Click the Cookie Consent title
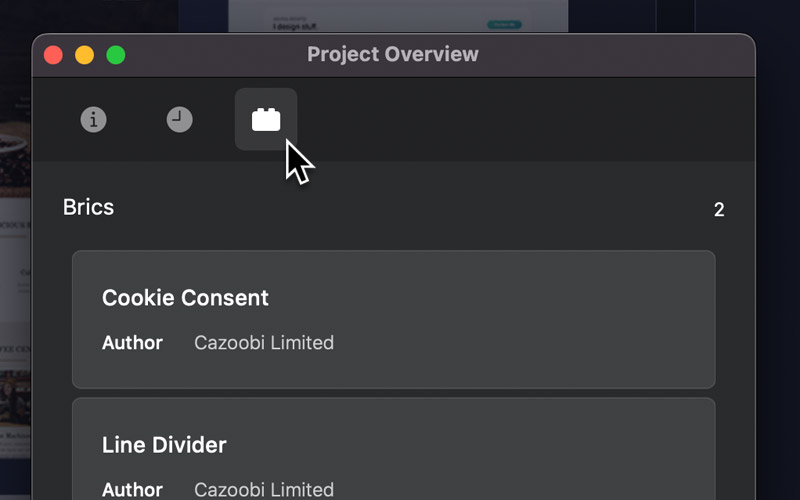Viewport: 800px width, 500px height. click(185, 297)
